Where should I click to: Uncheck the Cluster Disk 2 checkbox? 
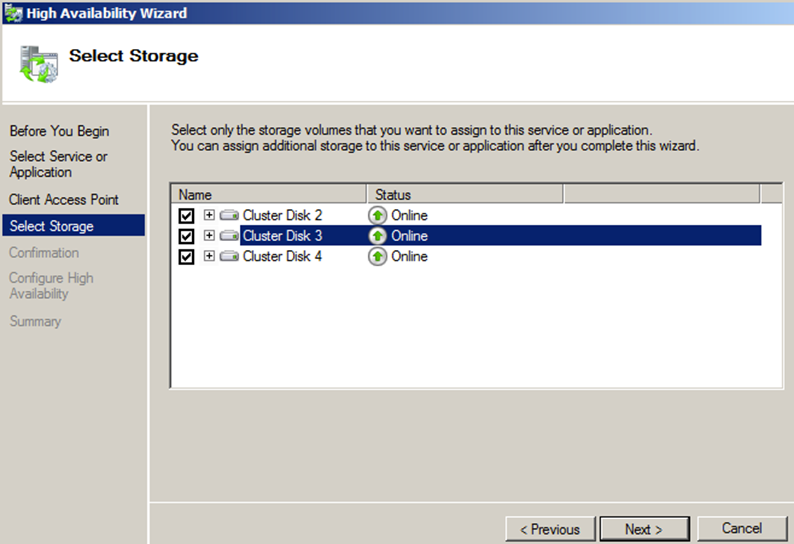[x=186, y=216]
